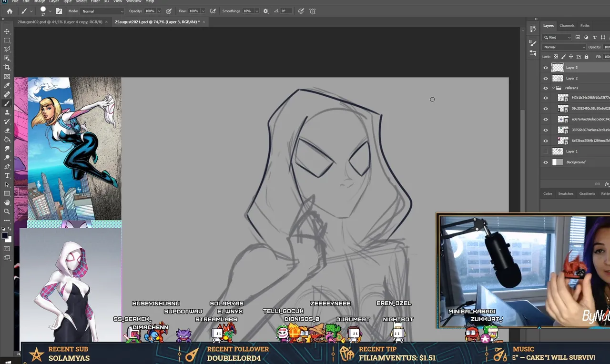Select the Horizontal Type tool

click(x=7, y=176)
